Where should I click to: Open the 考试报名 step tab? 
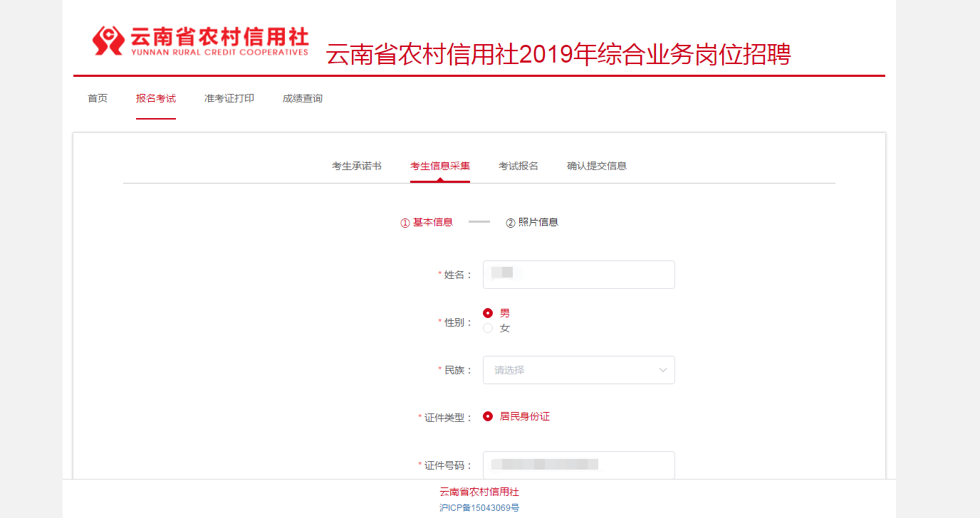518,166
